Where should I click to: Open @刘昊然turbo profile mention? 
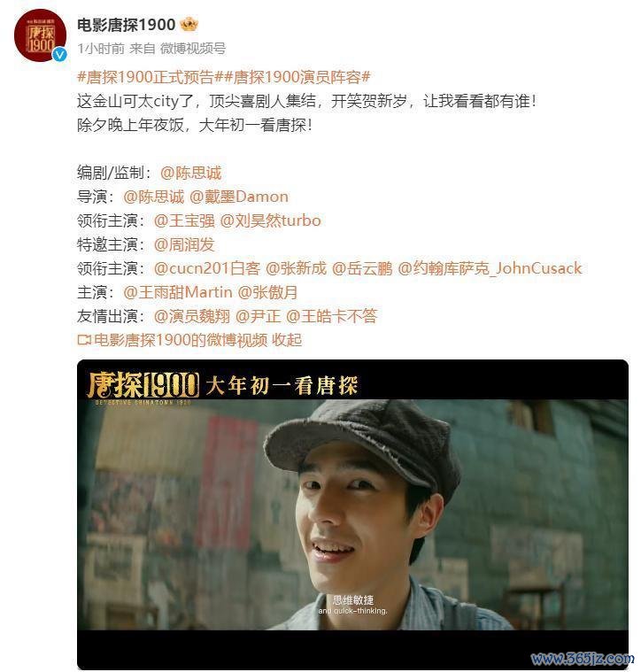coord(270,220)
